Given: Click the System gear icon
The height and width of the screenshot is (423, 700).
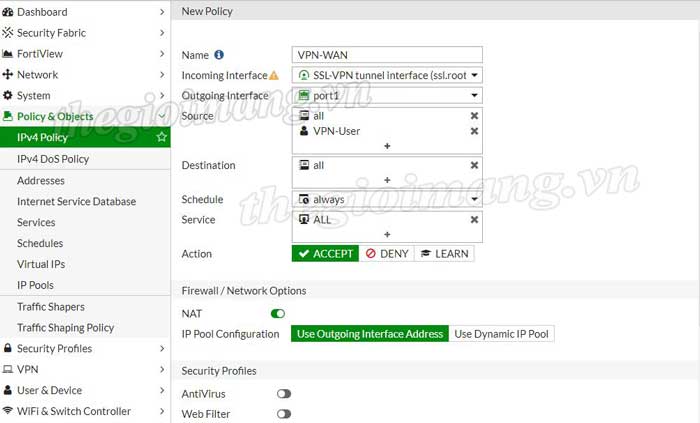Looking at the screenshot, I should [8, 95].
